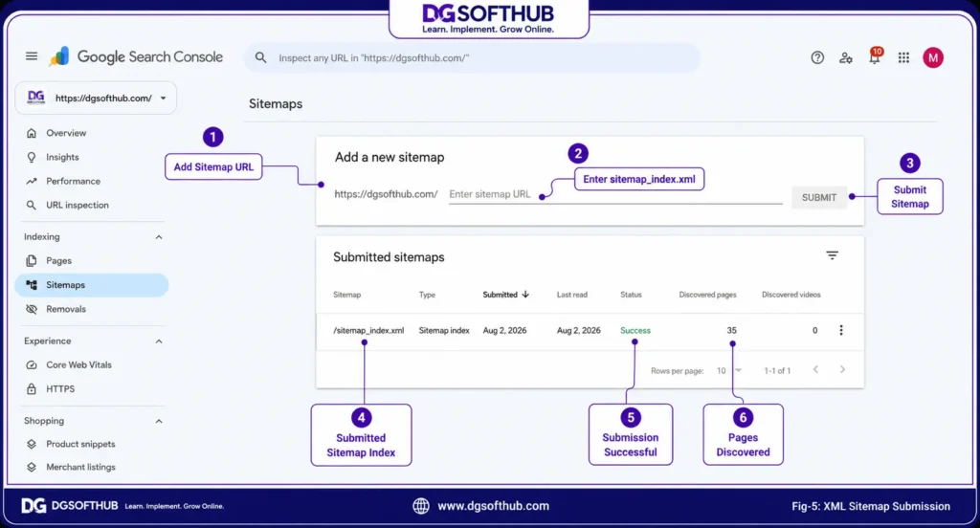Open the /sitemap_index.xml row

tap(590, 331)
